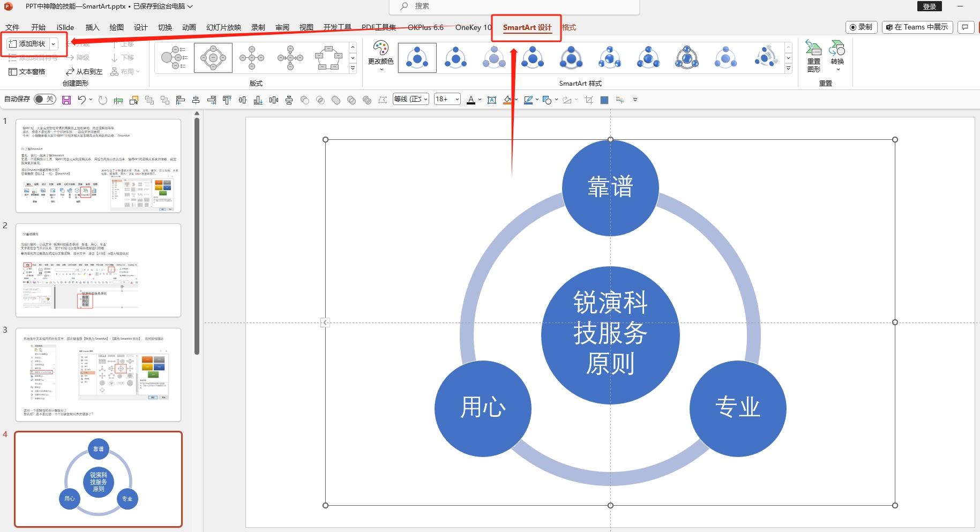Screen dimensions: 980x532
Task: Expand the 添加形状 dropdown arrow
Action: 54,43
